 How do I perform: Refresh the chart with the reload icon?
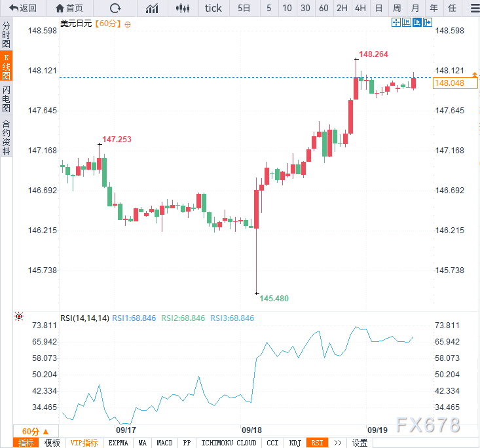click(115, 8)
